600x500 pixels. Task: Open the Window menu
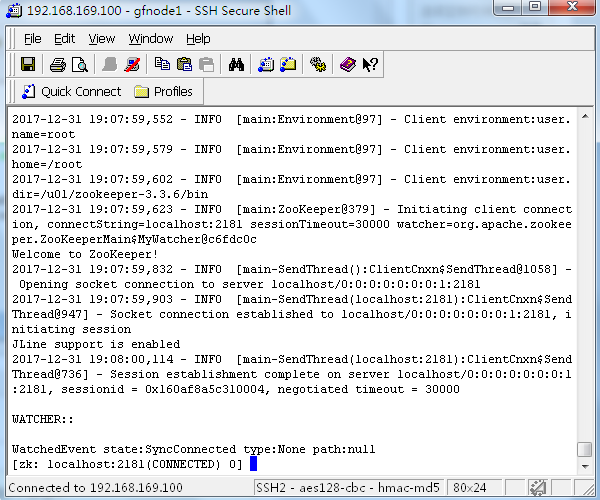[x=151, y=39]
